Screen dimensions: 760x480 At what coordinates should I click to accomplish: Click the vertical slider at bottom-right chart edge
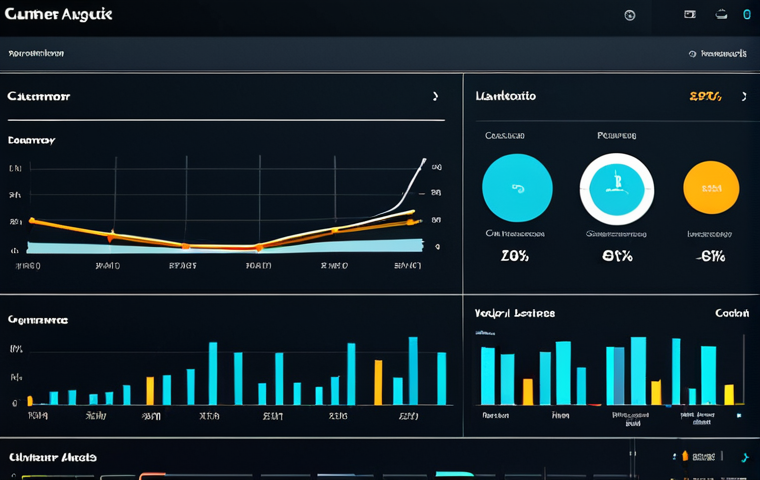(x=743, y=368)
